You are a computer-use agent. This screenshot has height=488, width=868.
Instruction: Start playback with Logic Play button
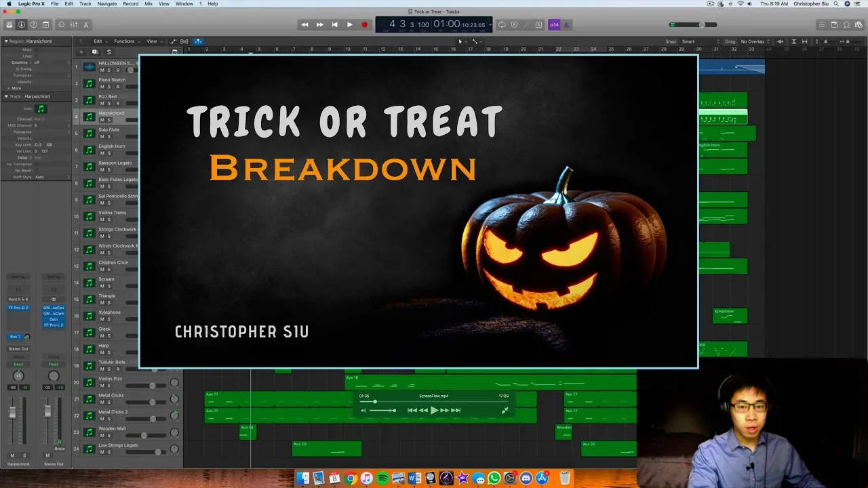(x=349, y=24)
